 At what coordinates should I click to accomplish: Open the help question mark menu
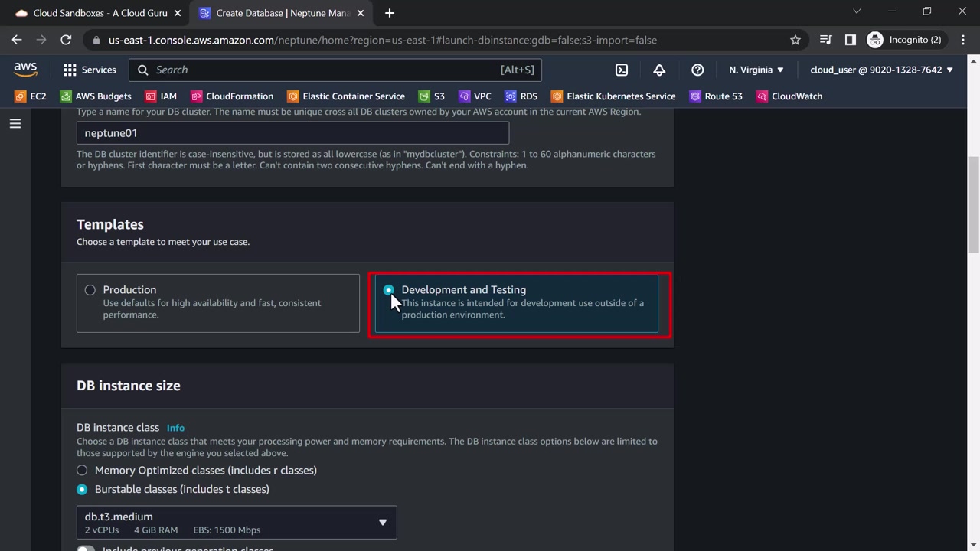(697, 70)
